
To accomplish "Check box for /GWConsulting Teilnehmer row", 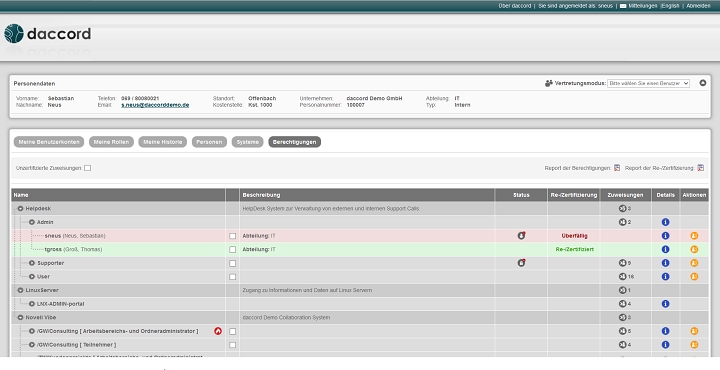I will coord(232,345).
